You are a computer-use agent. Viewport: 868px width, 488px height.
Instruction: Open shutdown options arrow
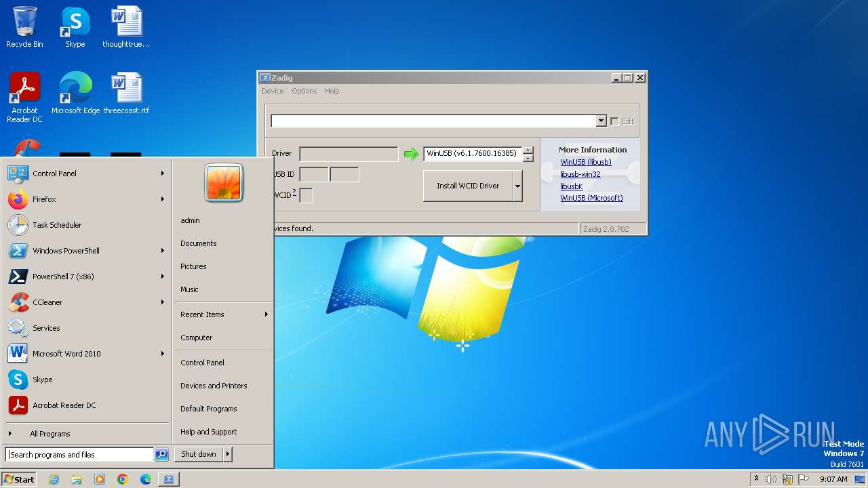228,454
